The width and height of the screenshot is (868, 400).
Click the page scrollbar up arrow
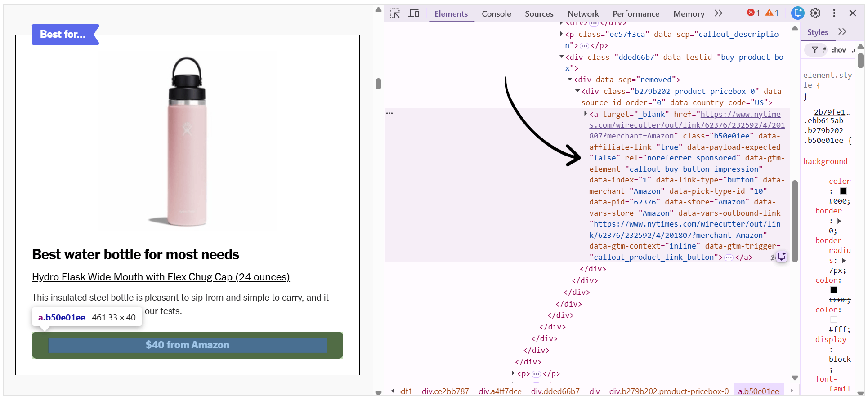pyautogui.click(x=378, y=9)
